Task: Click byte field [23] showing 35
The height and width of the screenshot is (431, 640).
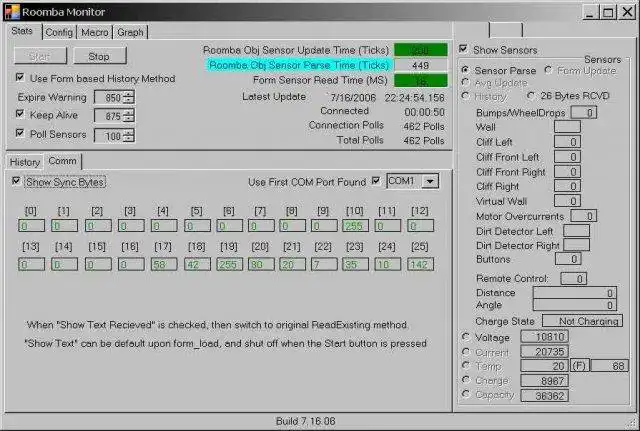Action: (355, 264)
